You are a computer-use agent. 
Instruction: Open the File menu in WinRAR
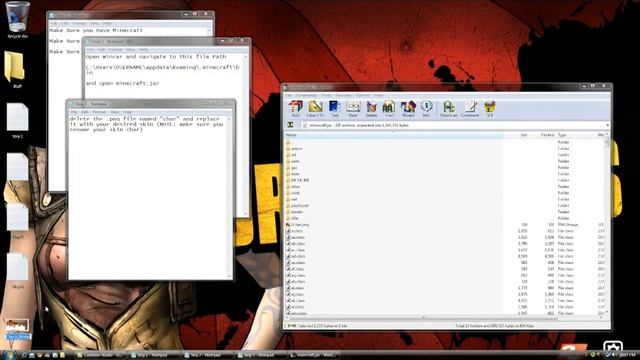[288, 96]
